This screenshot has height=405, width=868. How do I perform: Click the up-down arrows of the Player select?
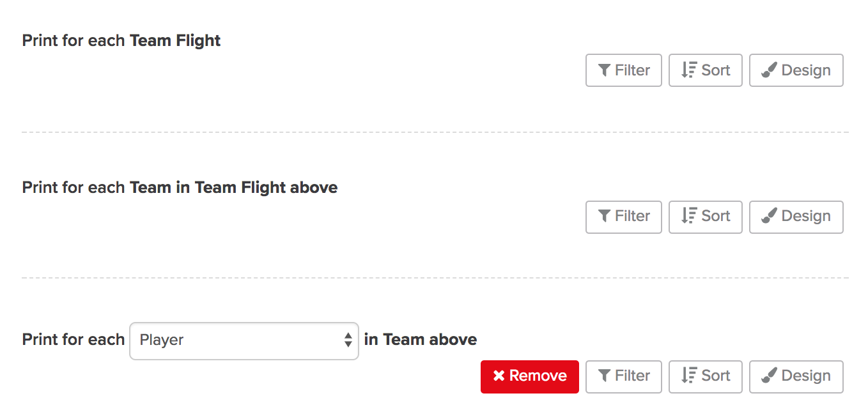[348, 340]
